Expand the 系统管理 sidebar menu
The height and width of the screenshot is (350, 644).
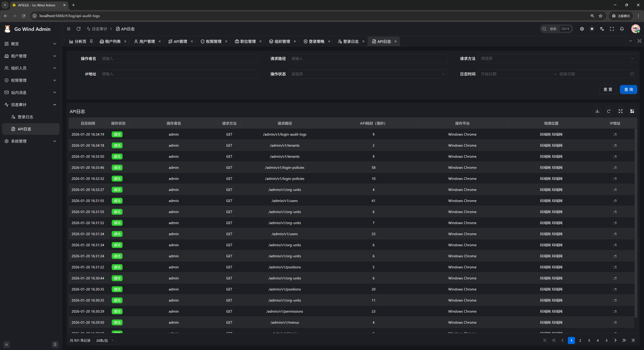click(31, 141)
